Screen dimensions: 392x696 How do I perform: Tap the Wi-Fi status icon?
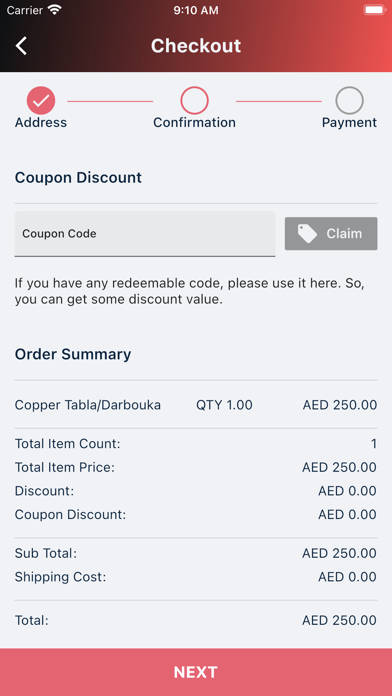(55, 10)
